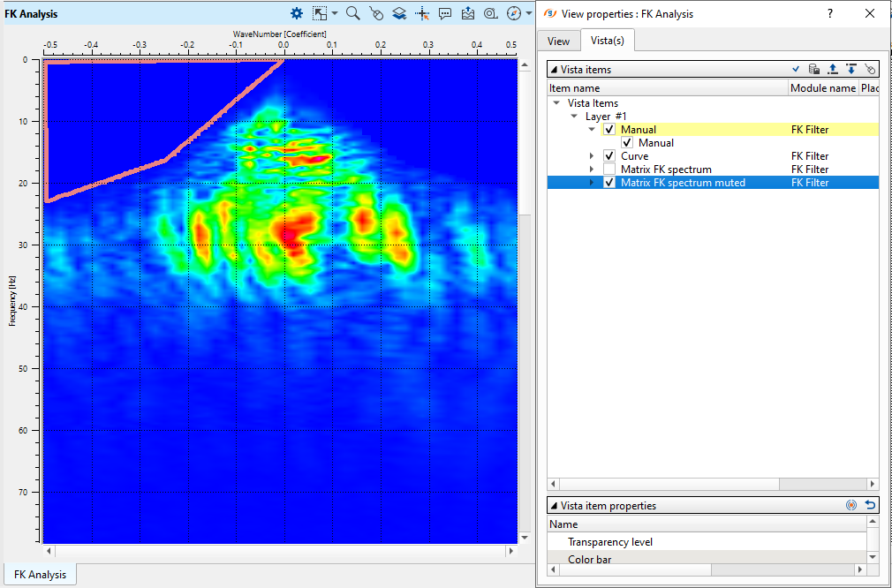Select the Transparency level property row
Image resolution: width=892 pixels, height=588 pixels.
coord(610,542)
